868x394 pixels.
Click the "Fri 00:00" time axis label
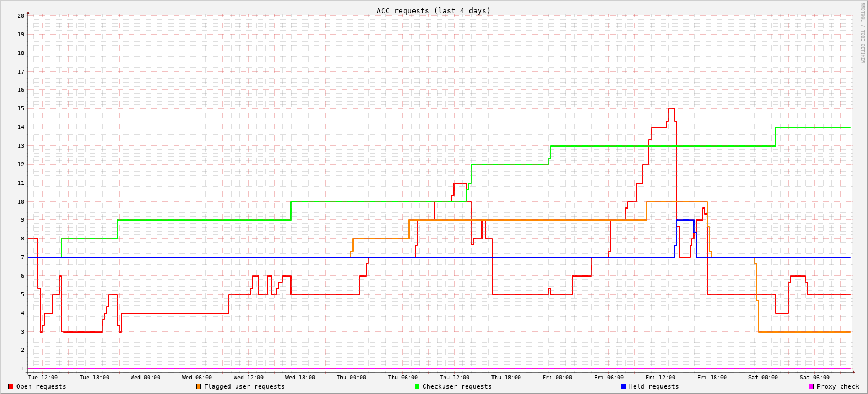(x=557, y=377)
